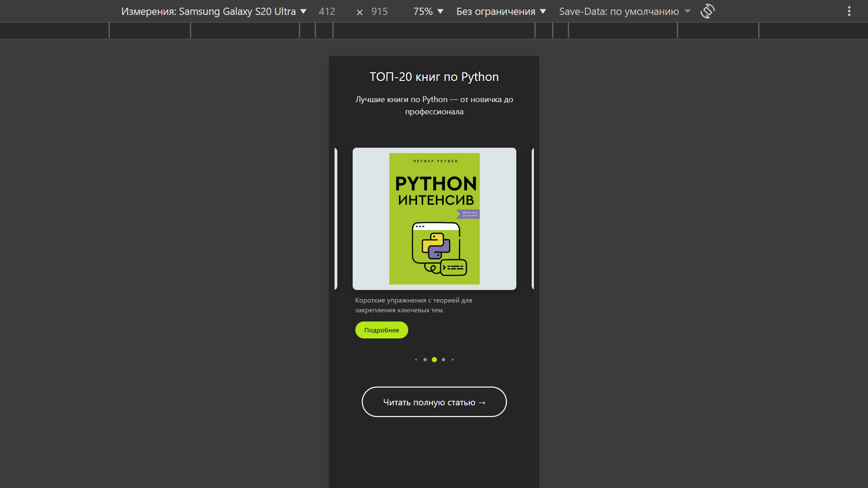Click the rotate screen orientation icon

tap(707, 11)
